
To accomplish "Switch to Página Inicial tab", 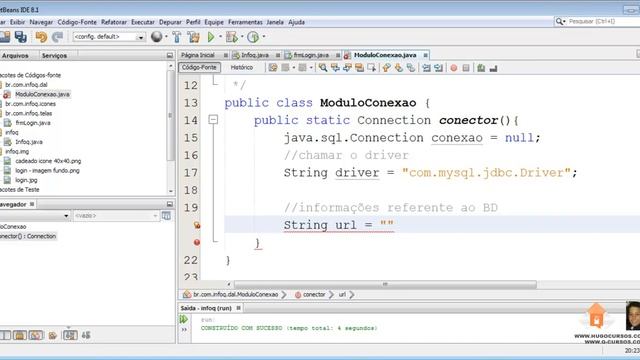I will point(198,55).
